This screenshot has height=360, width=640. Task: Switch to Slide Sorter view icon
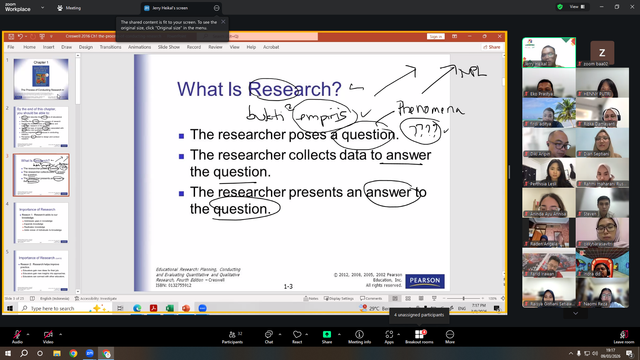[408, 298]
